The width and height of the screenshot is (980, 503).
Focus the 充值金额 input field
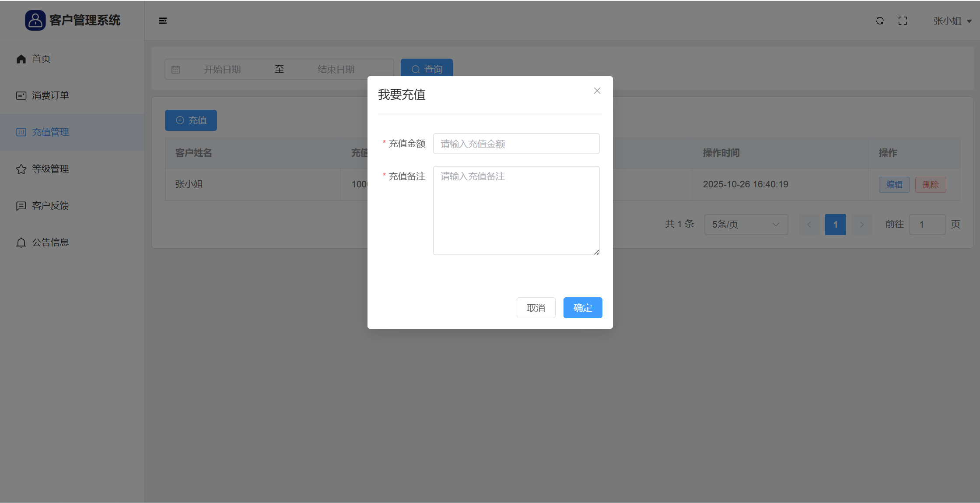pos(516,144)
